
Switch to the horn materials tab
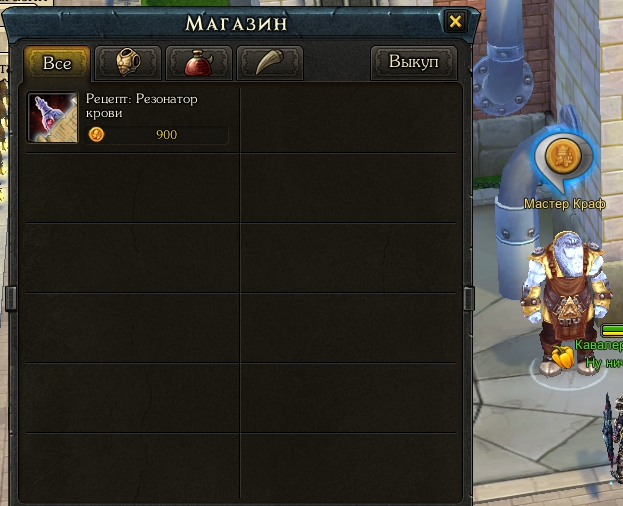coord(270,63)
